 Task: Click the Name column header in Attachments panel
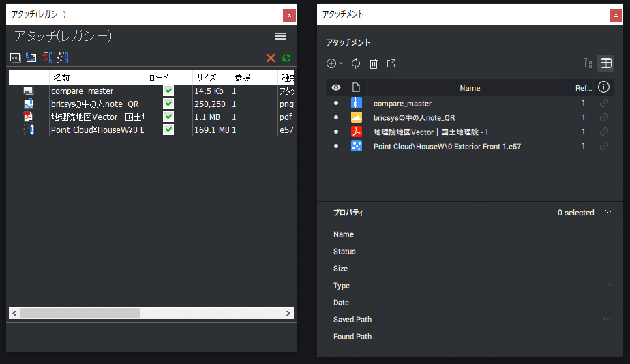470,88
